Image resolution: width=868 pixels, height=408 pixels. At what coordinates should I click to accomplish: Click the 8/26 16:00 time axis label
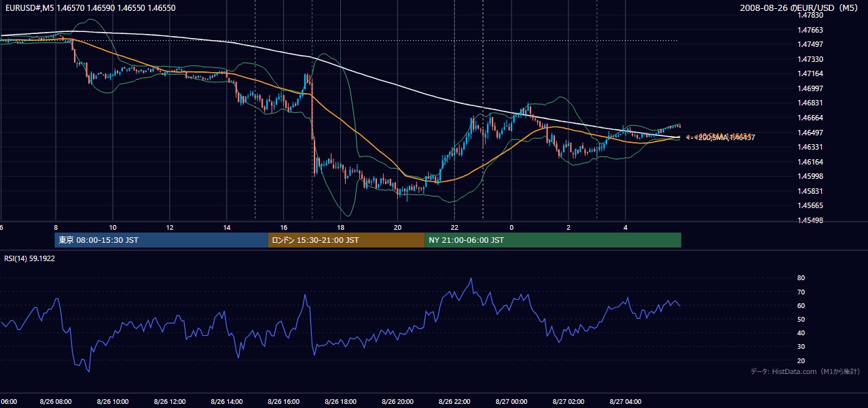coord(284,401)
